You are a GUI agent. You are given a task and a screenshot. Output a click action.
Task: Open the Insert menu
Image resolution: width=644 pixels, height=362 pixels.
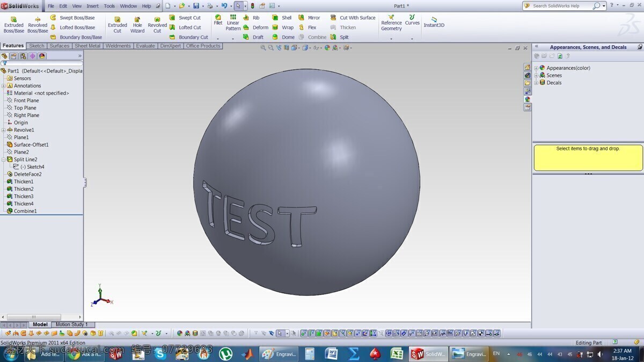[x=93, y=6]
